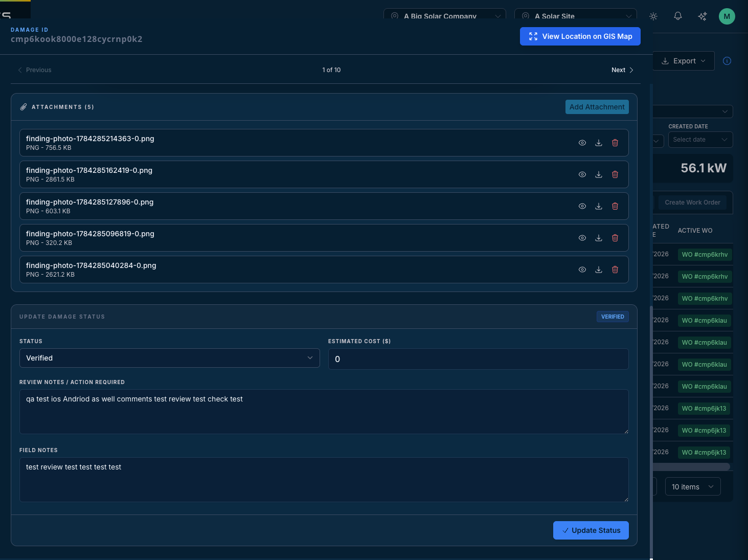Viewport: 748px width, 560px height.
Task: Open first WO #cmp6jk13 work order
Action: pyautogui.click(x=705, y=409)
